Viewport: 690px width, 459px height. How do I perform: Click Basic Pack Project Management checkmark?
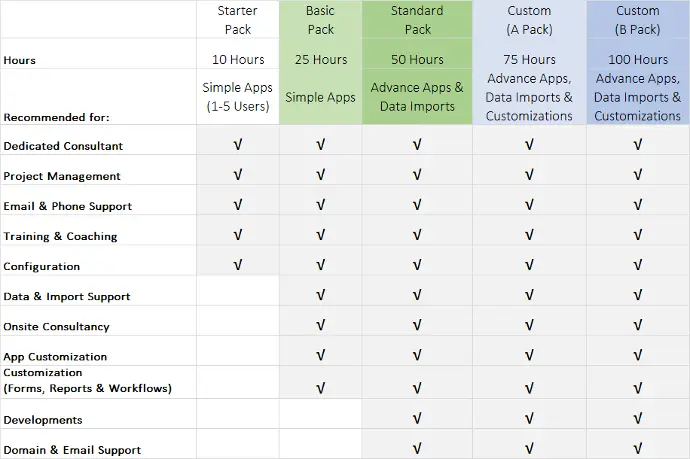[x=320, y=175]
